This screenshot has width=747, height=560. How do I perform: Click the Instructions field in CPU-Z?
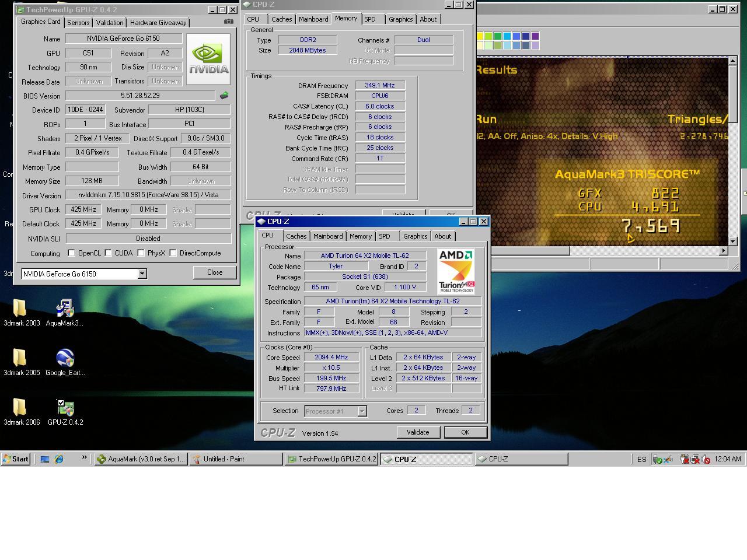tap(393, 333)
